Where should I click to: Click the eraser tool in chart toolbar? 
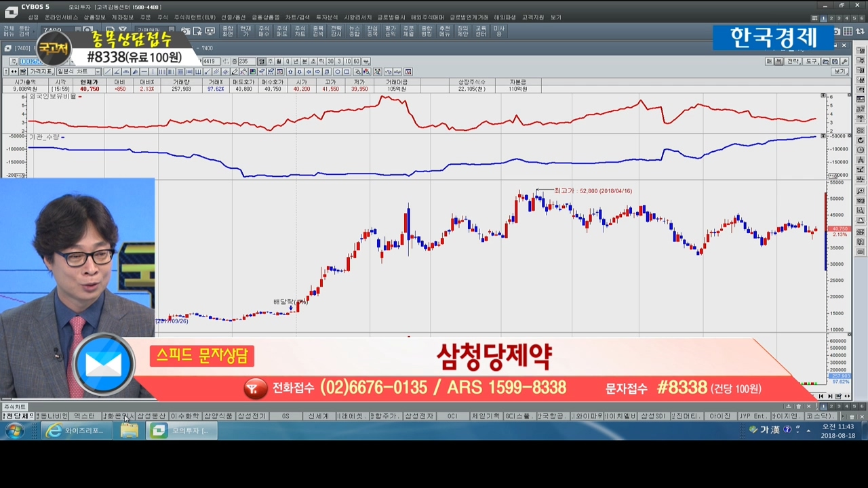pyautogui.click(x=235, y=72)
